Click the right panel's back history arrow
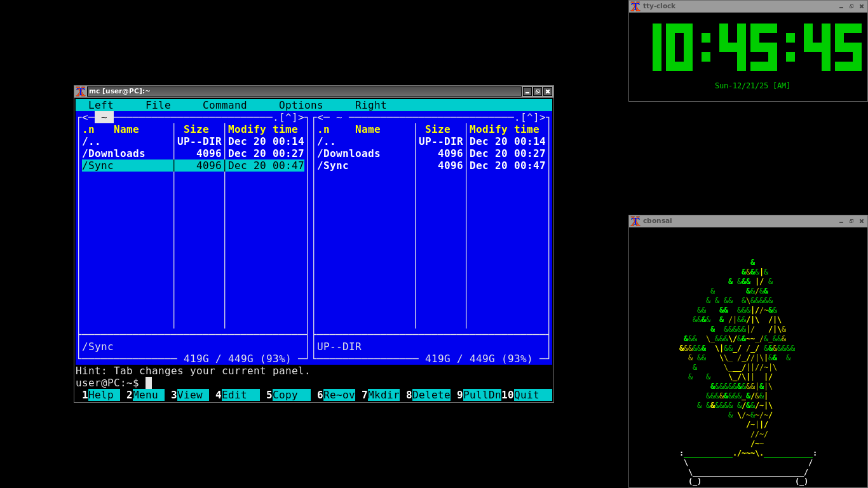This screenshot has width=868, height=488. tap(320, 117)
